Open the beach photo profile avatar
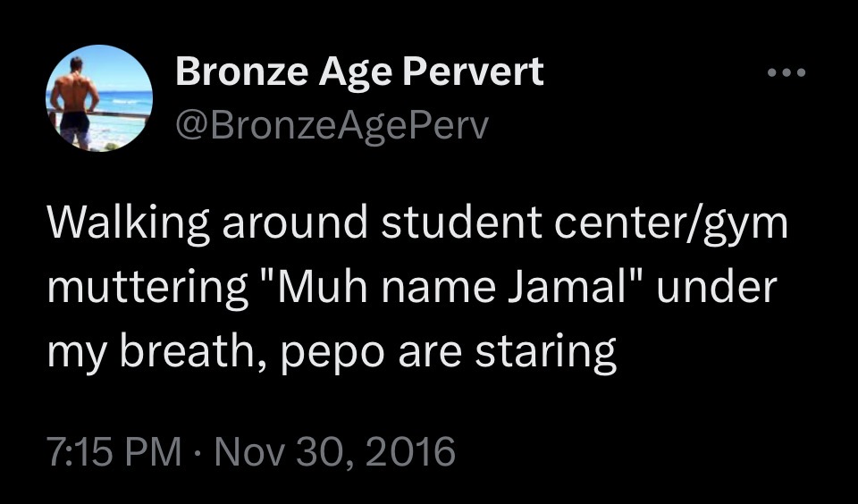 point(99,98)
